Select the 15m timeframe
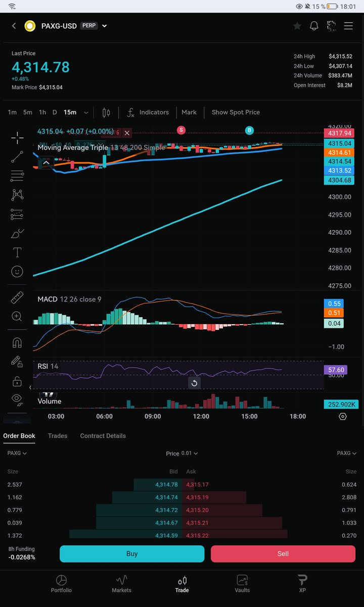 click(70, 112)
